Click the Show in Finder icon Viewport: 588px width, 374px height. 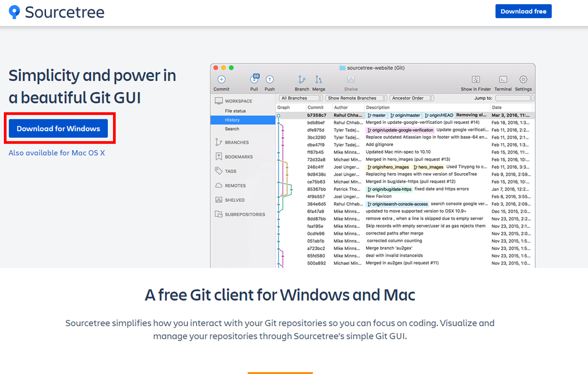[476, 80]
